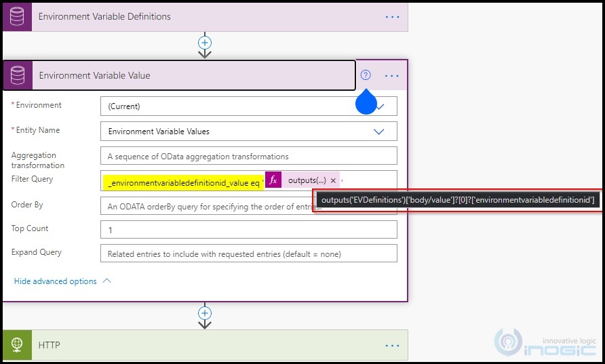Open the HTTP action ellipsis menu

click(392, 345)
